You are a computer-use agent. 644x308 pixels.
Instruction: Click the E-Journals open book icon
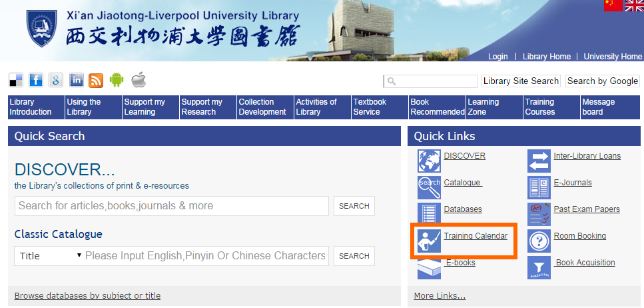pyautogui.click(x=539, y=187)
